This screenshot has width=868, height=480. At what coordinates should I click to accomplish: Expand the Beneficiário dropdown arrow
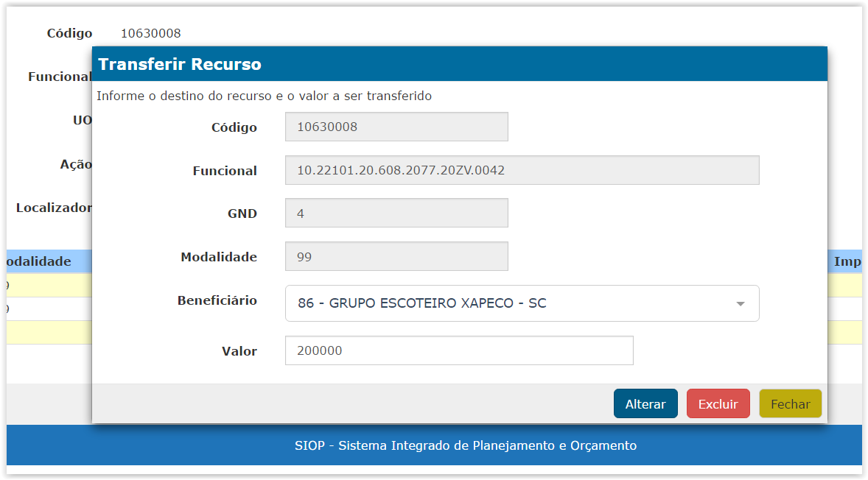click(741, 304)
